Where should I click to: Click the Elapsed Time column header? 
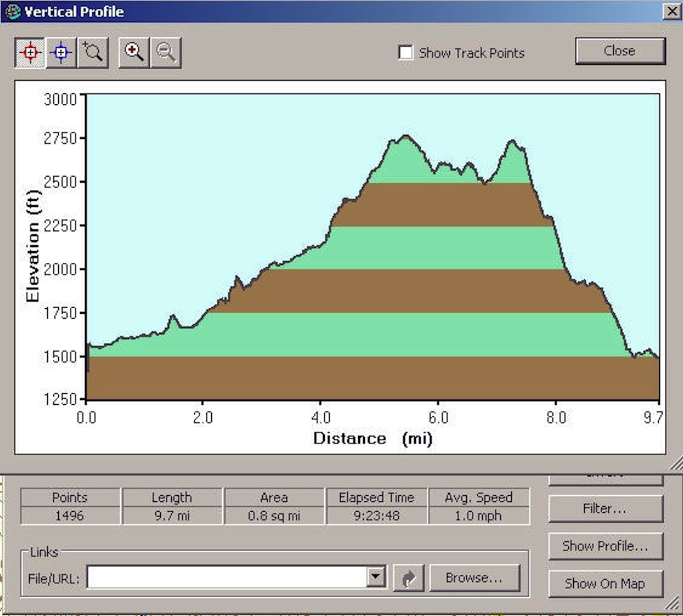coord(377,498)
